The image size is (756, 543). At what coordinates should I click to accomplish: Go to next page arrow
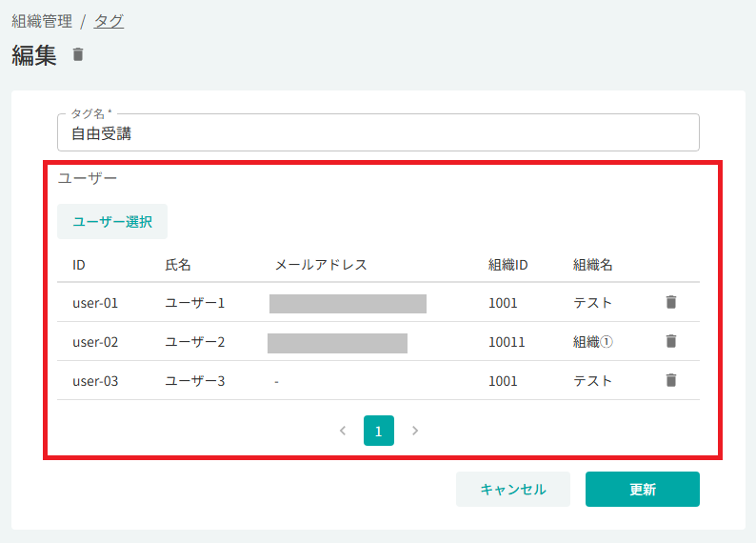(415, 431)
